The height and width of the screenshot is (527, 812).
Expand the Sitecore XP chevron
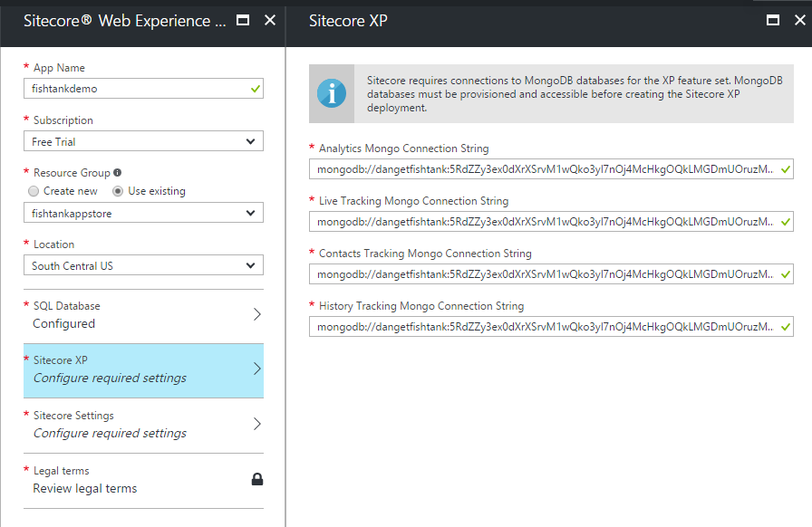tap(256, 369)
